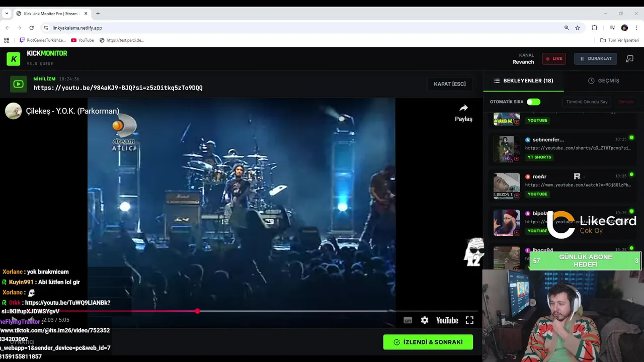Click the green video player icon beside NIHILIZM
The height and width of the screenshot is (362, 644).
[19, 84]
